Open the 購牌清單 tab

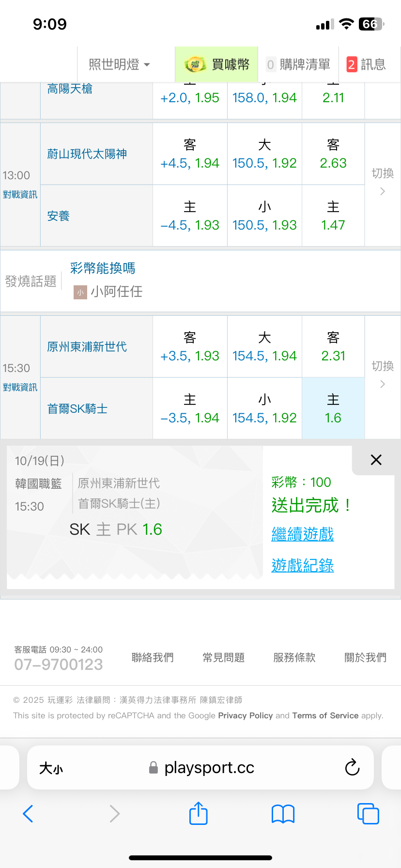pos(298,64)
